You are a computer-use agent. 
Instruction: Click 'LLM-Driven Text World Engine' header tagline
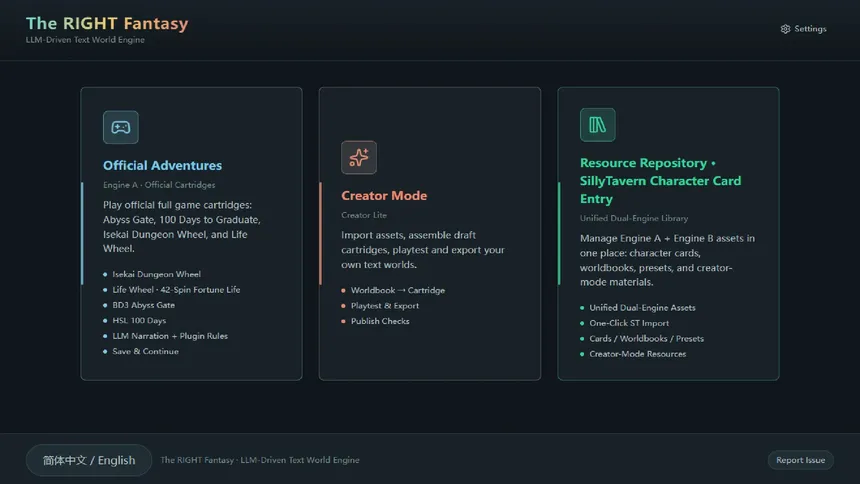tap(85, 40)
